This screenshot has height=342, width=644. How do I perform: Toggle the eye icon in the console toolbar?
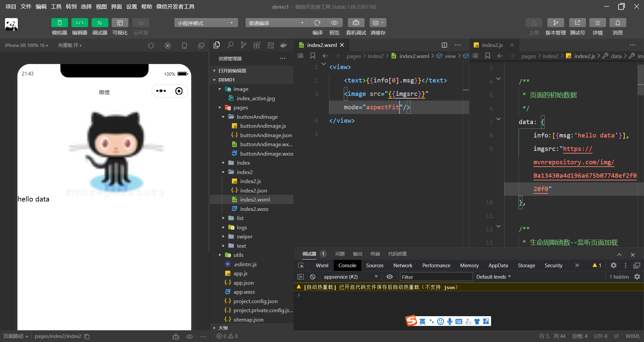coord(389,277)
